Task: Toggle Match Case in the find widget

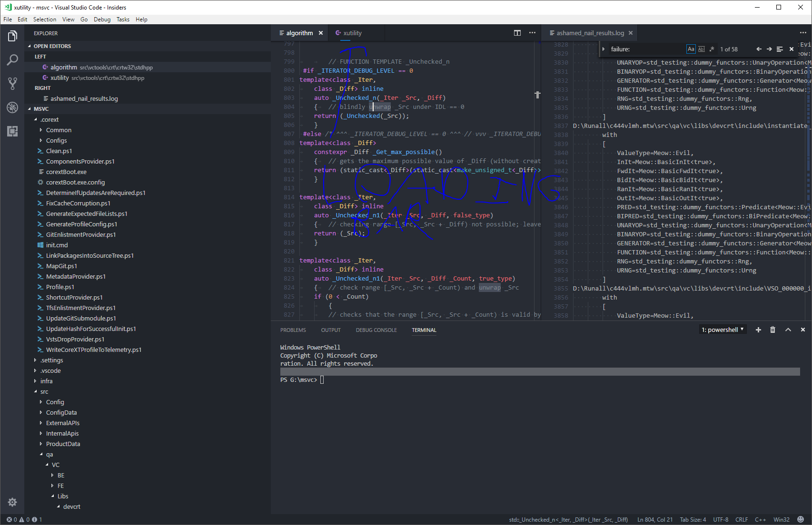Action: click(x=691, y=49)
